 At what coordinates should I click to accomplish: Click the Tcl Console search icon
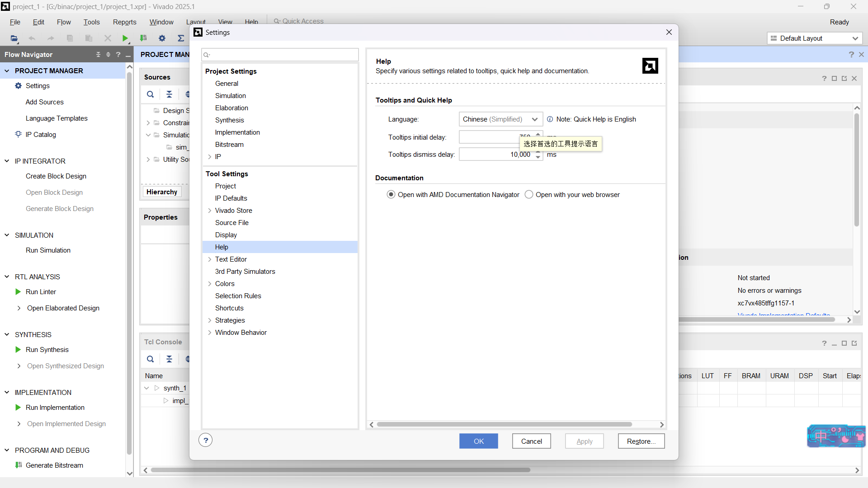(150, 359)
